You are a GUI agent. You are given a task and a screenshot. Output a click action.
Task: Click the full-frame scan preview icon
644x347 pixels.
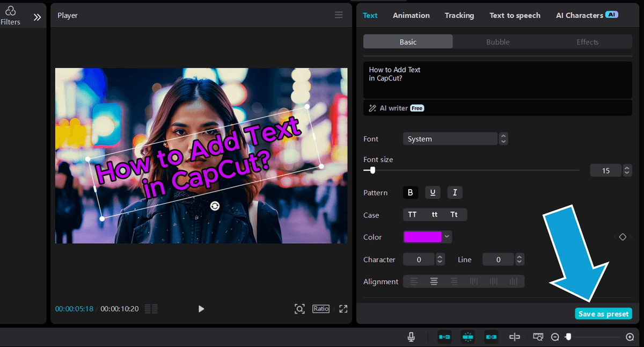click(x=299, y=309)
